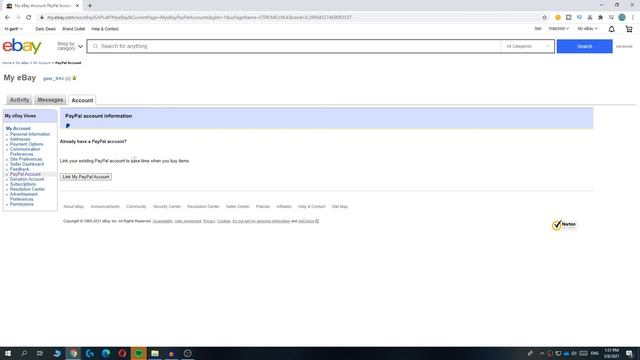
Task: Show hidden system tray icons
Action: pyautogui.click(x=542, y=353)
